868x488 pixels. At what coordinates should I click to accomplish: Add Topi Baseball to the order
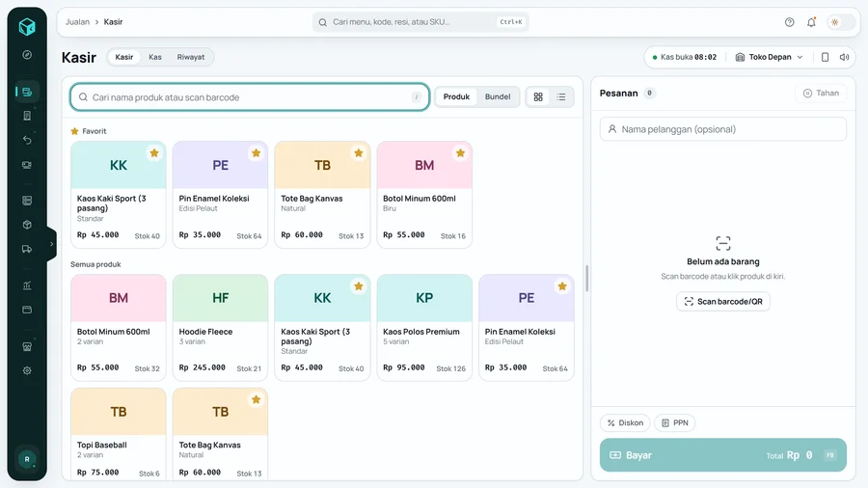119,434
